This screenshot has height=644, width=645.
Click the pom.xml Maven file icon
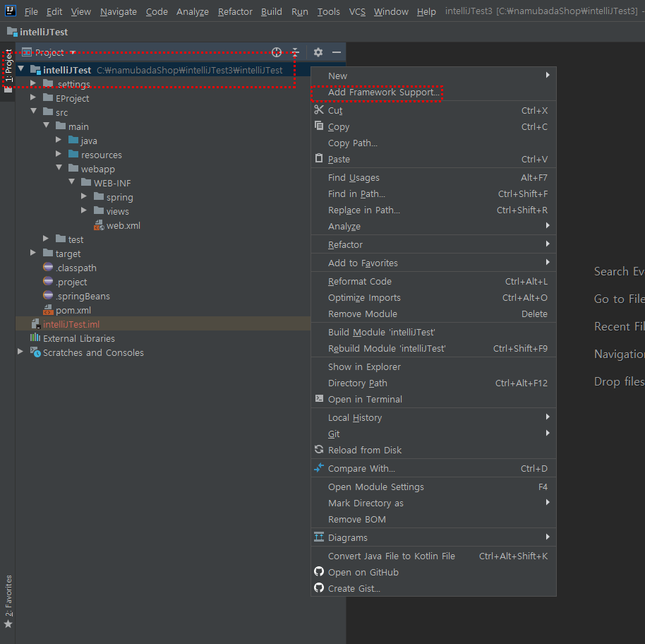[x=48, y=310]
